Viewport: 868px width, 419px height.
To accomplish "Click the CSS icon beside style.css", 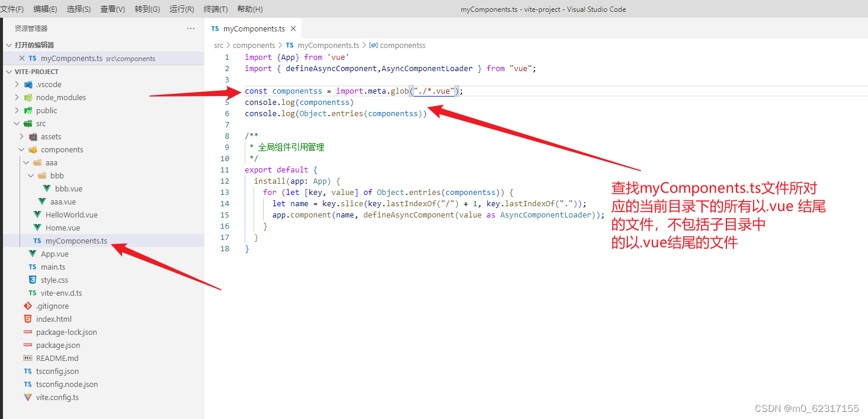I will click(33, 280).
